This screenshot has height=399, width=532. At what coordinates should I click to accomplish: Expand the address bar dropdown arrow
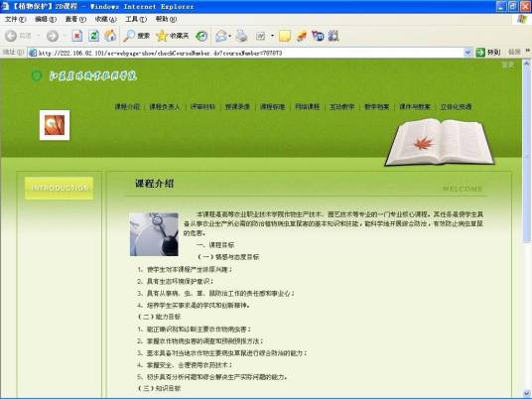coord(467,53)
